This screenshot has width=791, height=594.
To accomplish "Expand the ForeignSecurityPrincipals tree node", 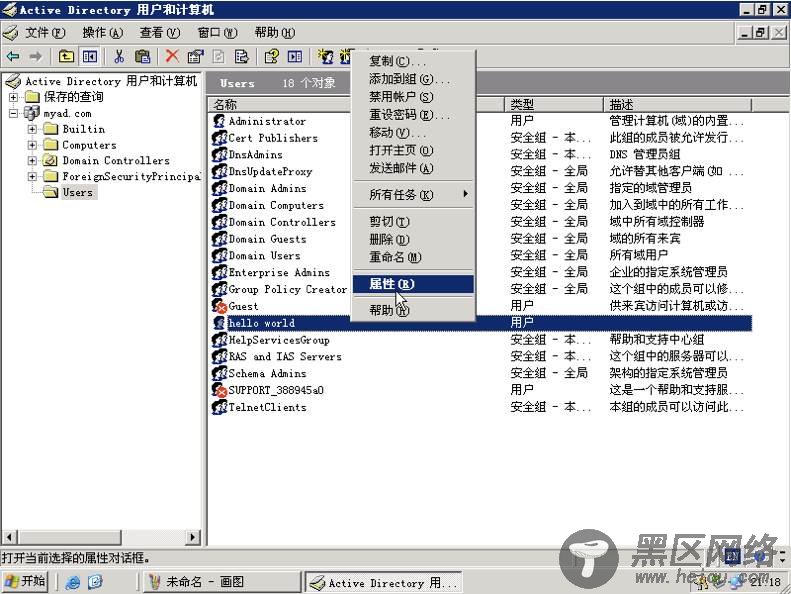I will click(x=32, y=176).
